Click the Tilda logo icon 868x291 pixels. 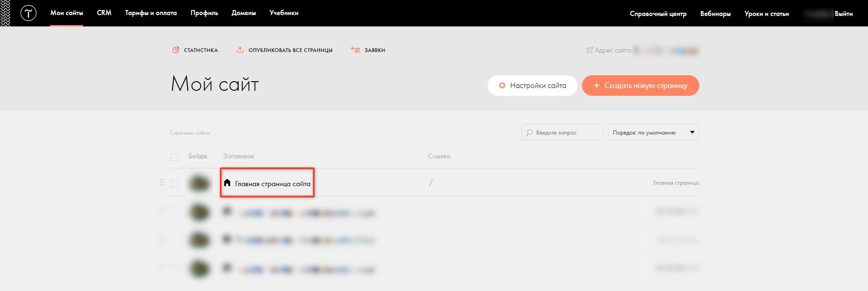point(28,13)
